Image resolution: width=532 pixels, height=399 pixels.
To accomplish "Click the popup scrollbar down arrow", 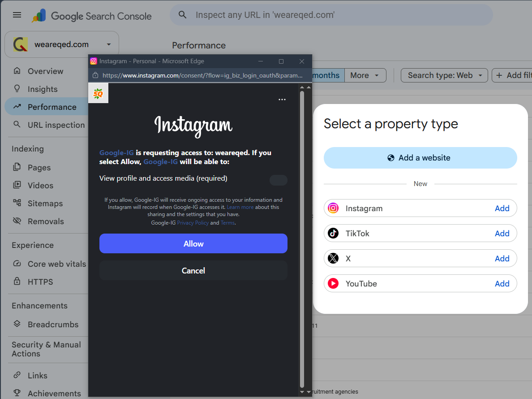I will 302,392.
